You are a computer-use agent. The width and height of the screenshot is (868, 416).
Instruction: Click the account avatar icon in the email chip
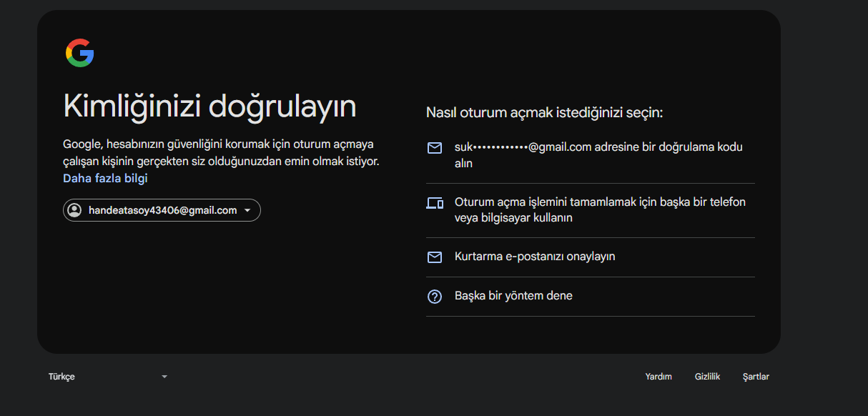(74, 210)
